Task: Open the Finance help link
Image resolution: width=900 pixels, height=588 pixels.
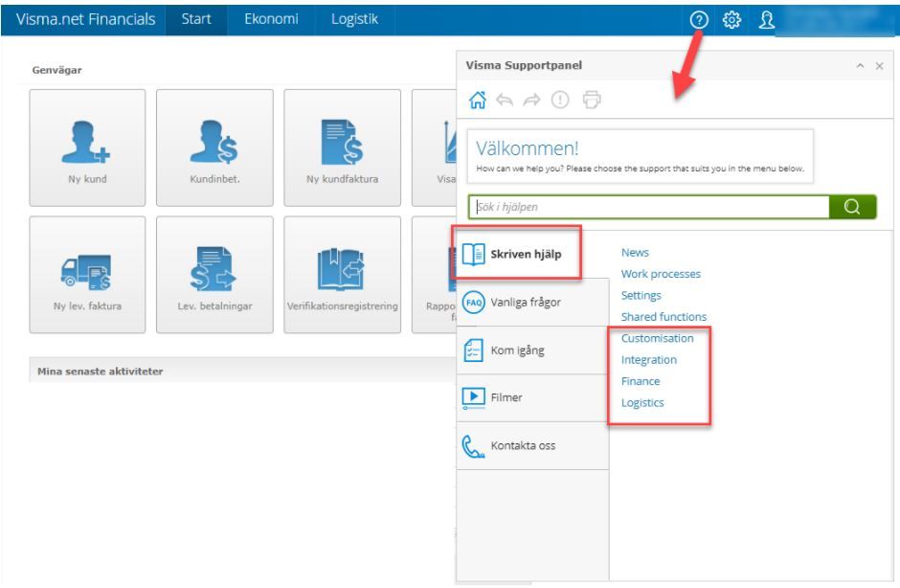Action: [641, 381]
